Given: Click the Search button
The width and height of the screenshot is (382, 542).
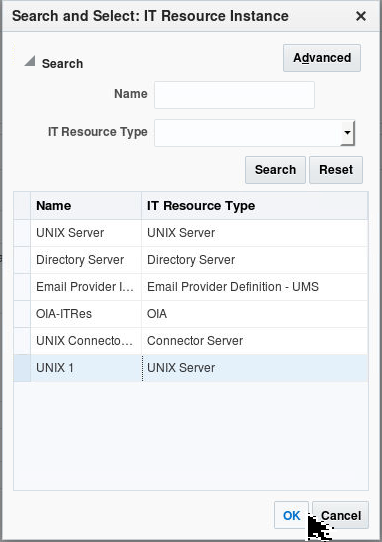Looking at the screenshot, I should click(275, 170).
